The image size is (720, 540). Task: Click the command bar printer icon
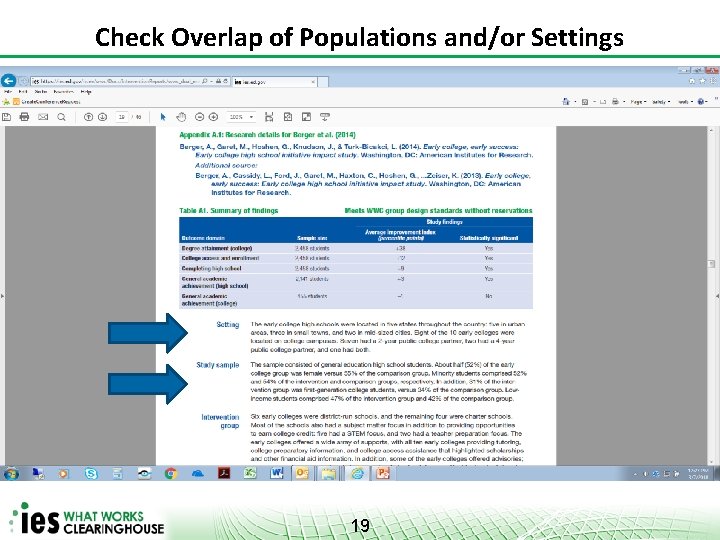tap(615, 101)
